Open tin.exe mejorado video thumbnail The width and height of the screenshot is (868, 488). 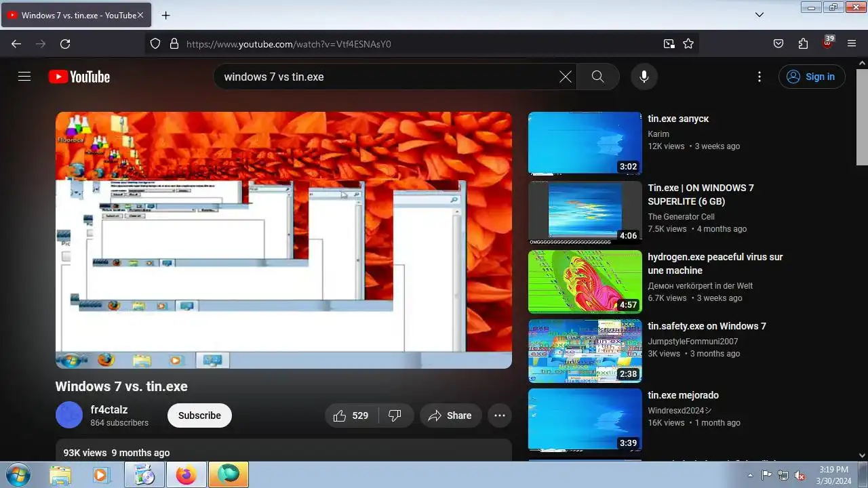585,420
